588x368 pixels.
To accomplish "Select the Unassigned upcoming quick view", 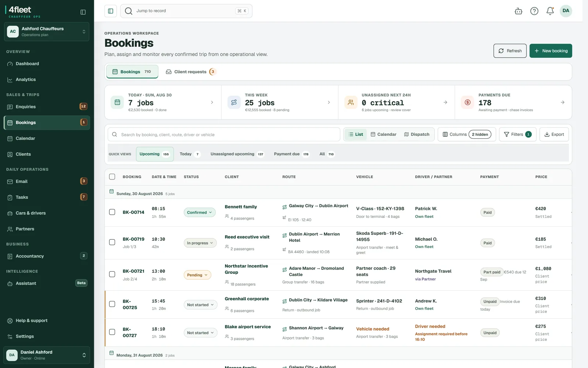I will 237,154.
